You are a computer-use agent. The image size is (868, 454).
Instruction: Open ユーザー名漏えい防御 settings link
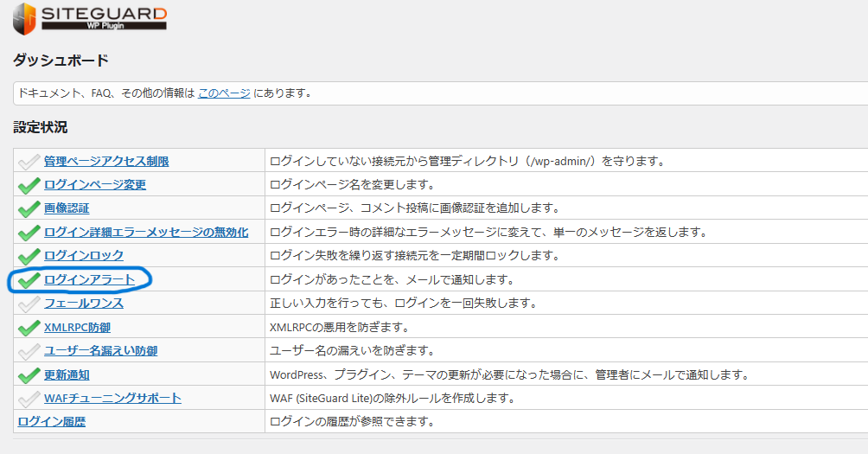[x=101, y=350]
